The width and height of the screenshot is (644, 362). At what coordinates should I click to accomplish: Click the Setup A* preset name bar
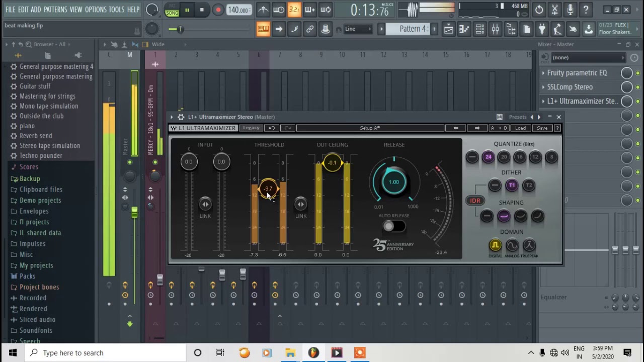pos(370,128)
